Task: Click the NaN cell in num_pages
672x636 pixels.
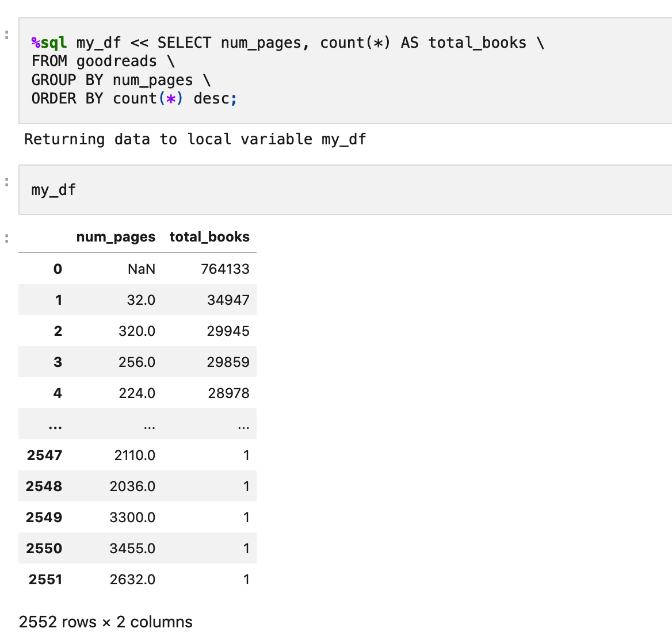Action: pyautogui.click(x=142, y=269)
